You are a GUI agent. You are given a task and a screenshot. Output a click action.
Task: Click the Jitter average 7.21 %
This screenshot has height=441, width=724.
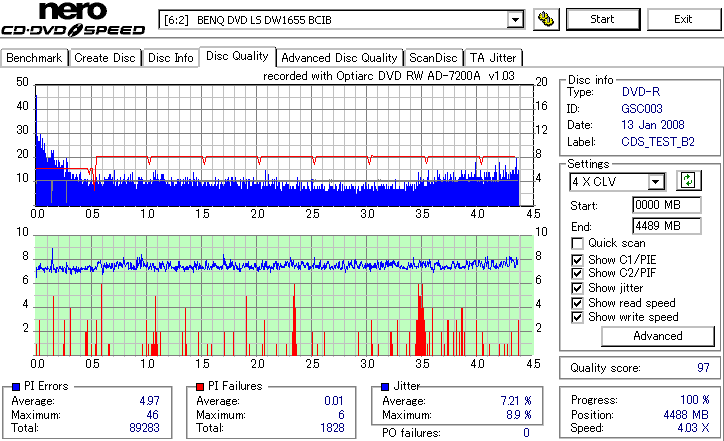tap(516, 401)
